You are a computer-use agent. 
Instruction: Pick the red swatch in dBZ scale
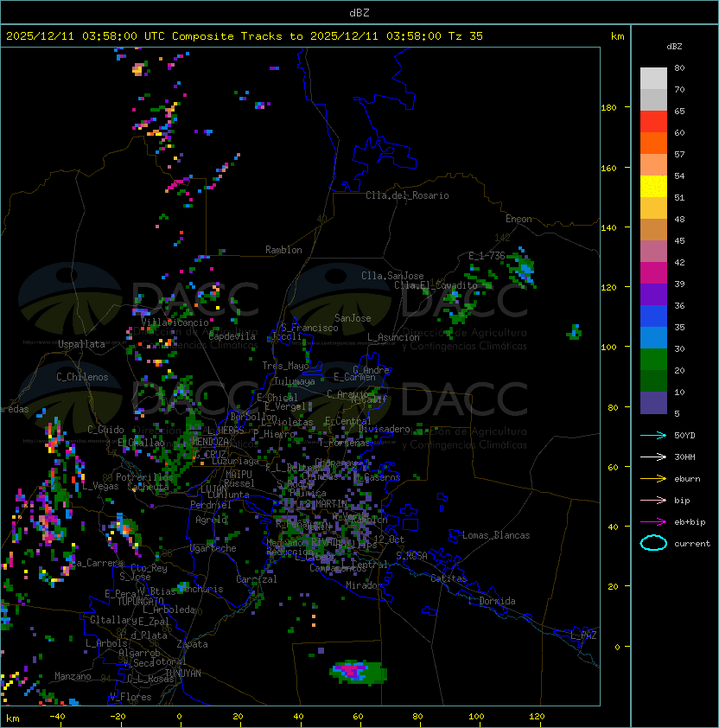coord(653,121)
